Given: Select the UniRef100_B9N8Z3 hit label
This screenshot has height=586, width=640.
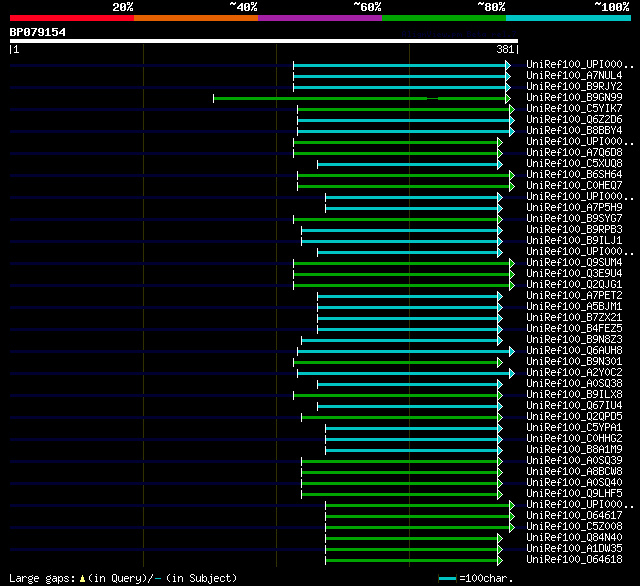Looking at the screenshot, I should coord(574,340).
